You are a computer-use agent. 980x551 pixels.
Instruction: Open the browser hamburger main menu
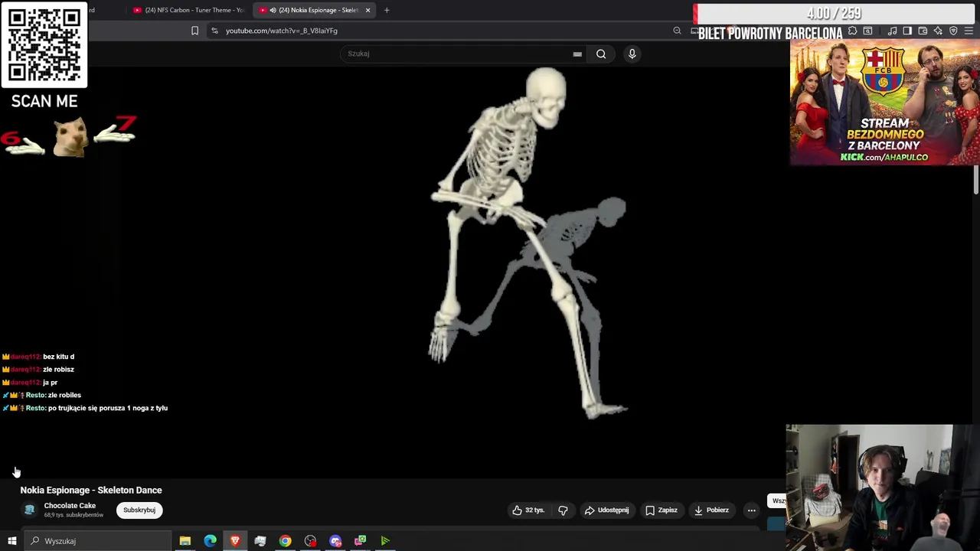(x=969, y=31)
